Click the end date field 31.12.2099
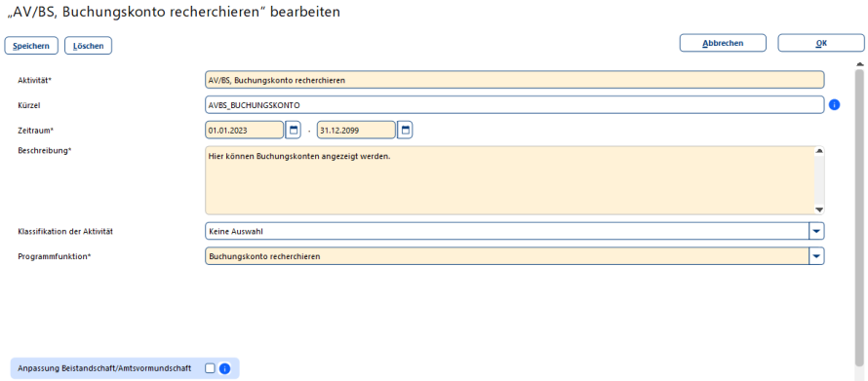Viewport: 868px width, 381px height. [x=356, y=131]
